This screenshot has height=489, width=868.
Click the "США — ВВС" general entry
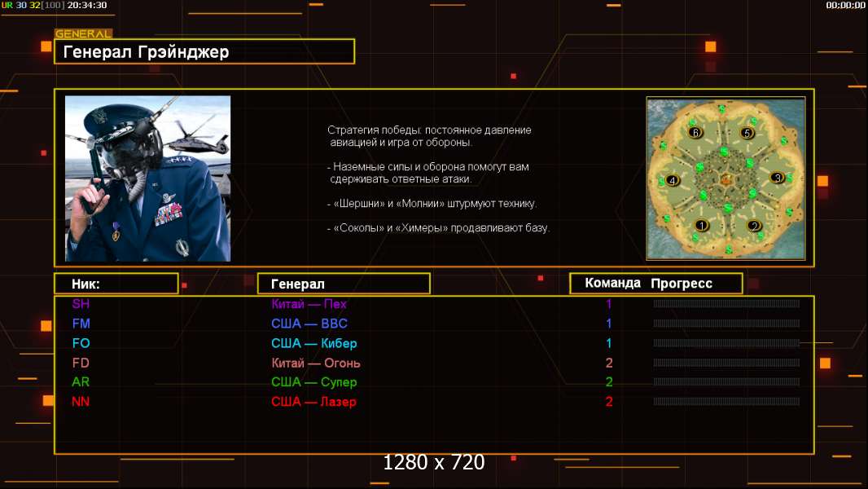point(309,324)
